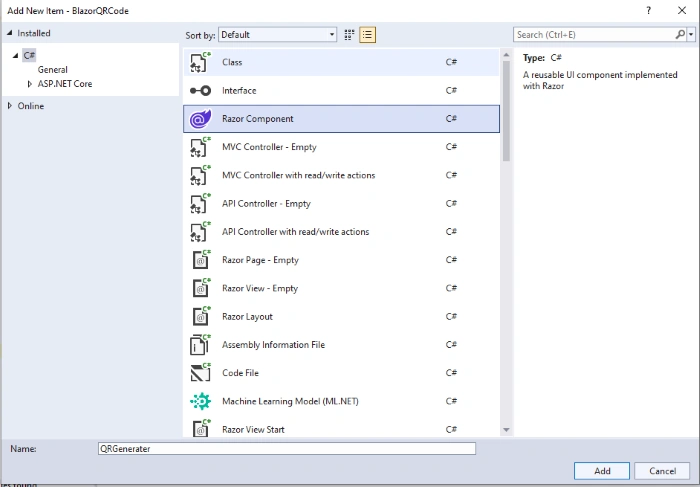Select "MVC Controller with read/write actions" text
Screen dimensions: 700x487
point(299,175)
